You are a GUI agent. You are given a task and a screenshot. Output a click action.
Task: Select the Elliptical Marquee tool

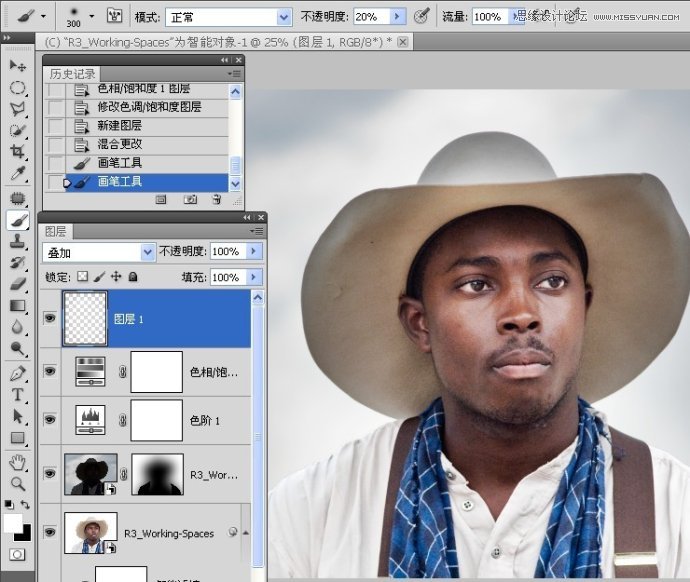click(x=18, y=88)
